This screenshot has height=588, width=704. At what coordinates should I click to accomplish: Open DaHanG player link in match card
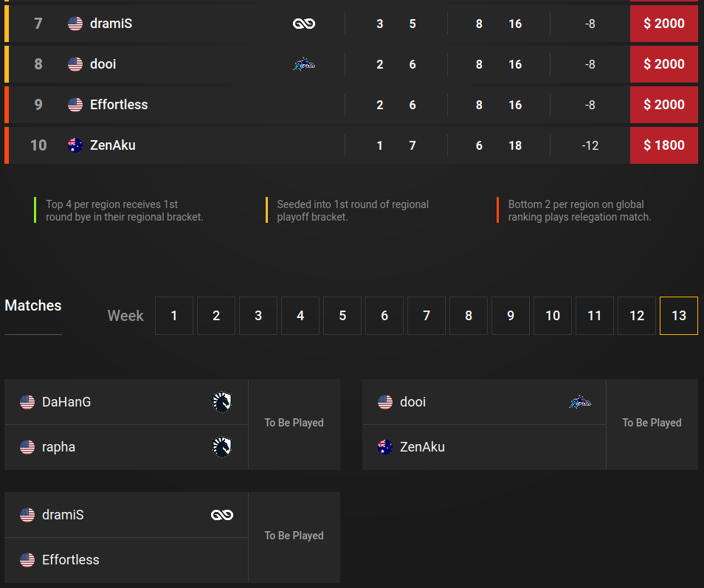[66, 402]
